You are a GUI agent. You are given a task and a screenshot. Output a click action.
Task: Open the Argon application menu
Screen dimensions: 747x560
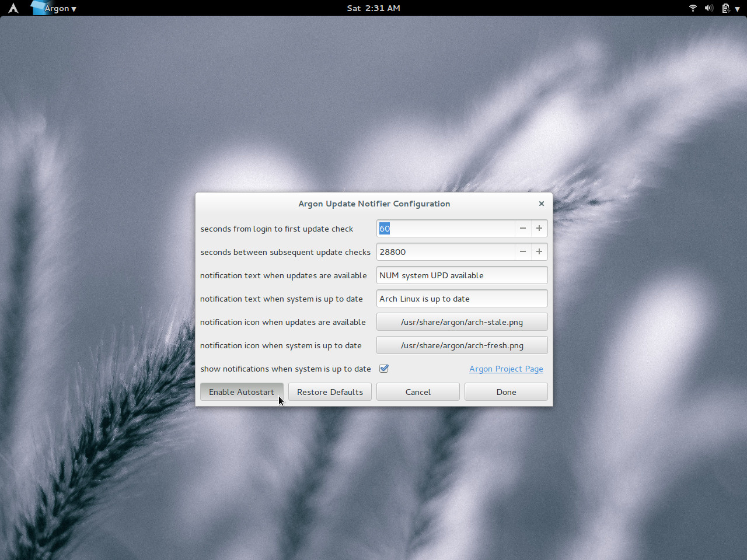pos(54,8)
